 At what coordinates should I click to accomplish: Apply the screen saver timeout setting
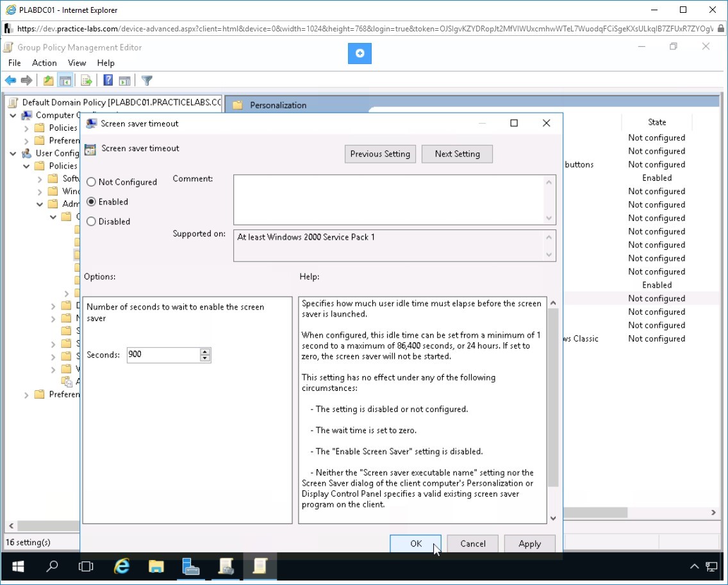point(530,544)
